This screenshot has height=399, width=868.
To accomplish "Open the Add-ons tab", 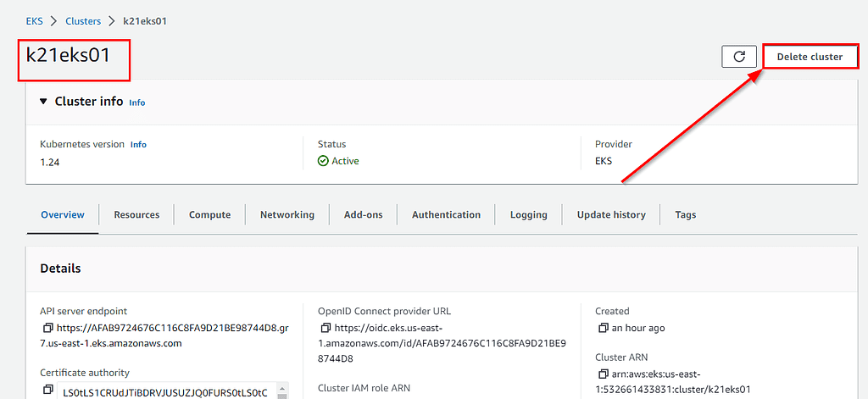I will [x=363, y=215].
